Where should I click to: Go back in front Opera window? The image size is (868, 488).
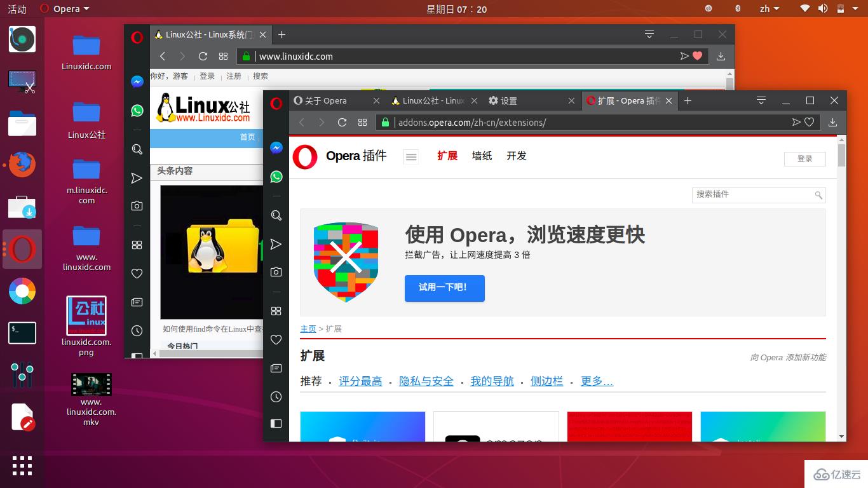point(302,122)
